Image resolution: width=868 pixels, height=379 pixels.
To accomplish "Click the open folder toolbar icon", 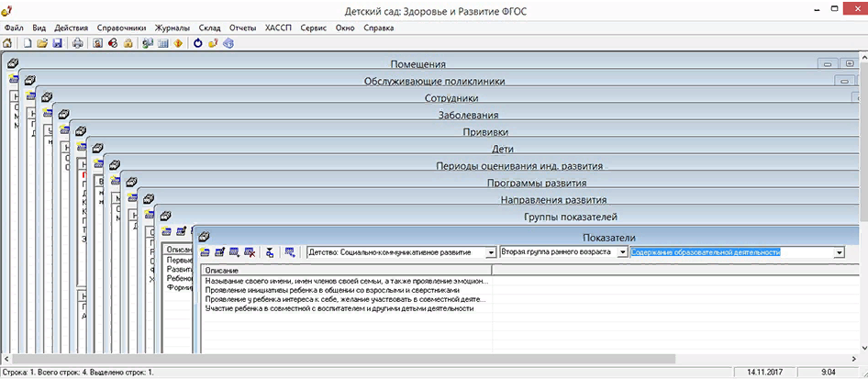I will [x=42, y=43].
